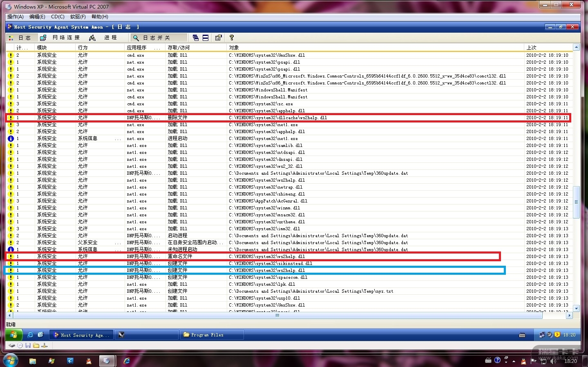Open the 编辑(E) menu
Viewport: 588px width, 367px height.
tap(37, 17)
